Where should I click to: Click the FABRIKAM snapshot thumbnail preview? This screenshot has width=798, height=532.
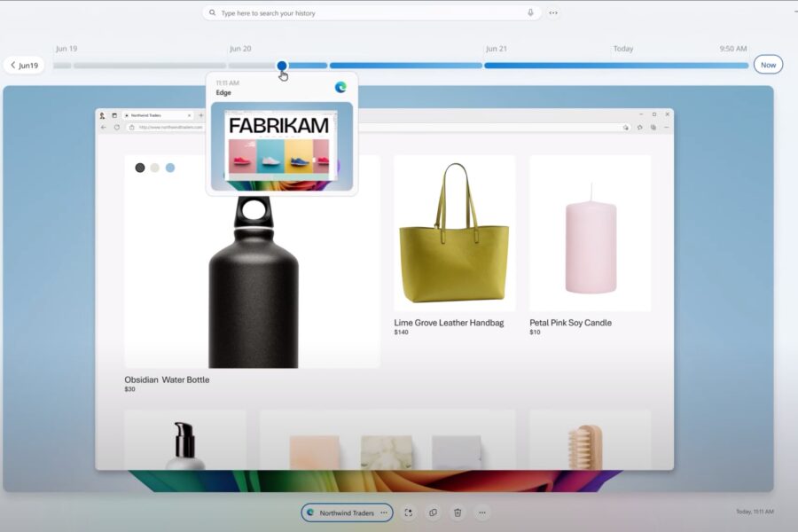coord(281,145)
